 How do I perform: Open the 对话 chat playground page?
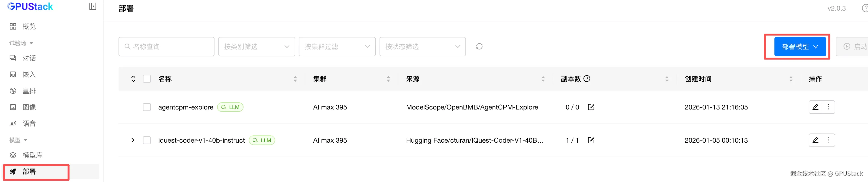coord(29,58)
